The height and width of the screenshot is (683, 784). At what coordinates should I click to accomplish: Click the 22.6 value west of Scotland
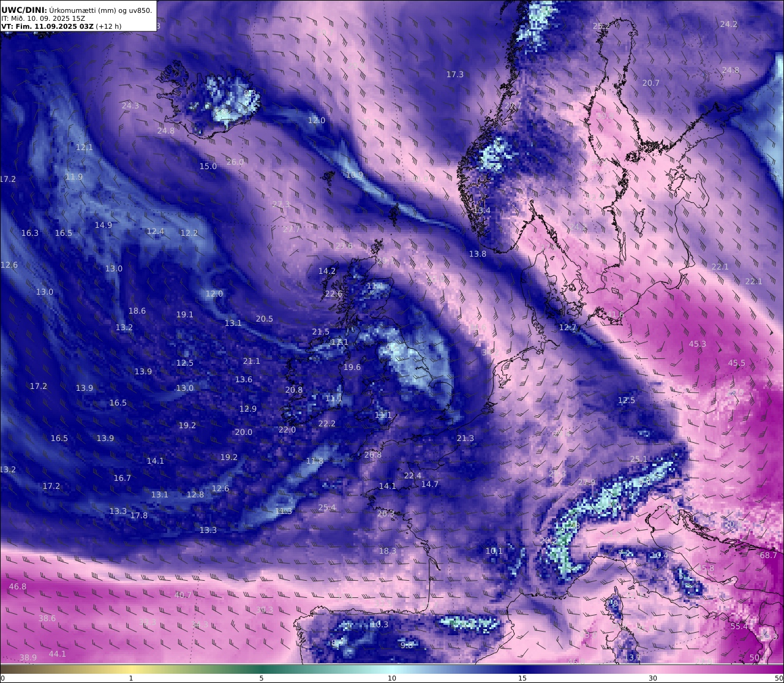tap(334, 294)
